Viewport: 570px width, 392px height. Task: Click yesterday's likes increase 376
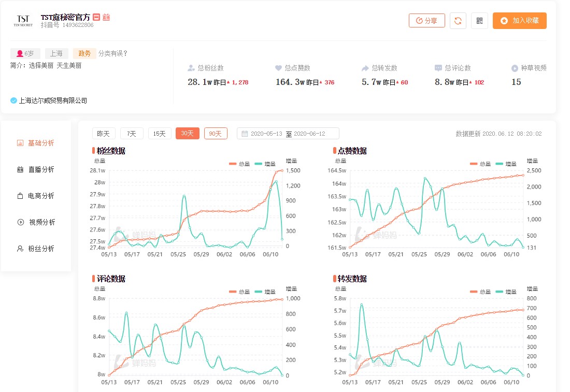pos(330,82)
